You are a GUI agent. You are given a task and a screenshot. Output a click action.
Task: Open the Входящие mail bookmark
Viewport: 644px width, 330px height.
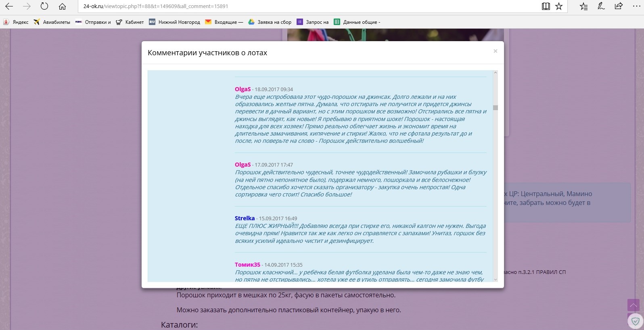[224, 22]
